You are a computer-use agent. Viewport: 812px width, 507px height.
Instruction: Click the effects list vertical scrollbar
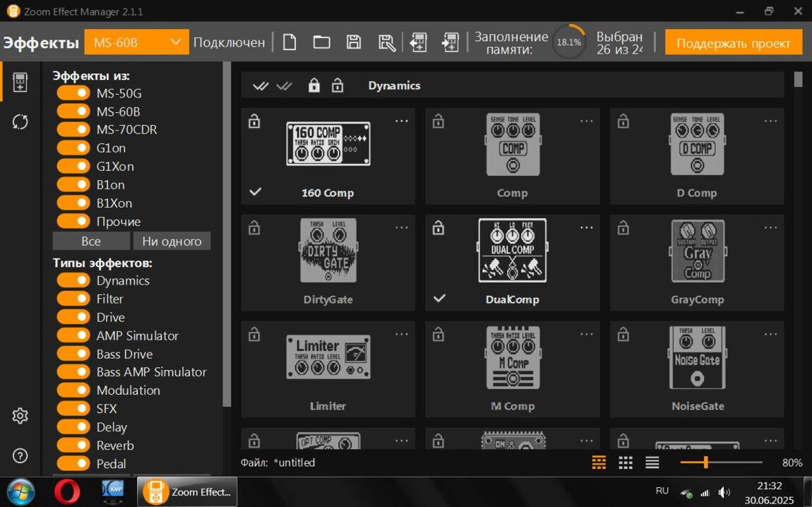[798, 79]
